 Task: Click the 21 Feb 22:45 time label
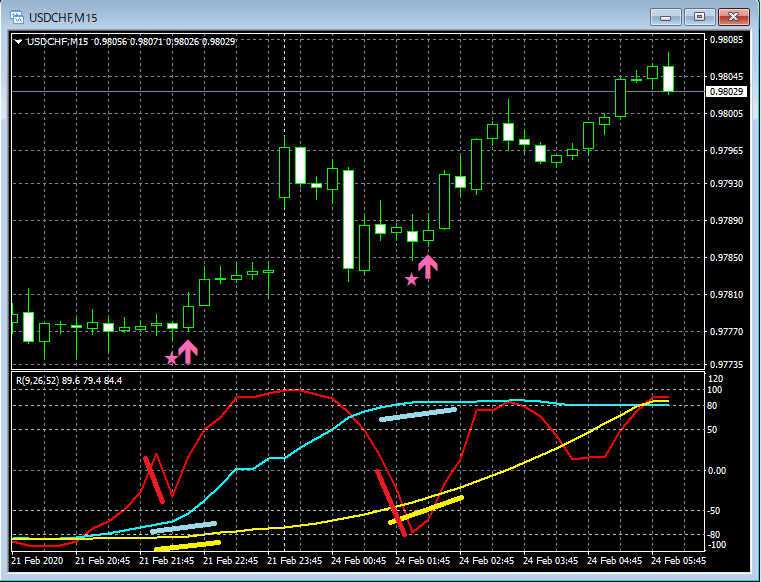coord(231,560)
